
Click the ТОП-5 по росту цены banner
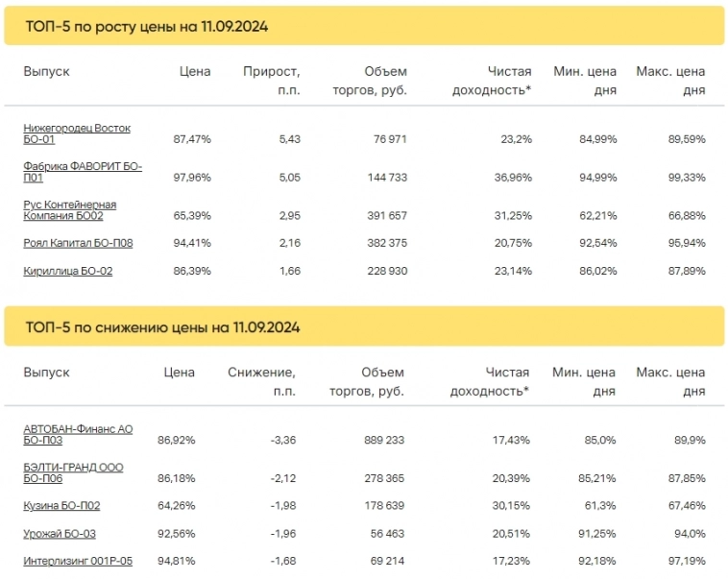click(x=364, y=26)
